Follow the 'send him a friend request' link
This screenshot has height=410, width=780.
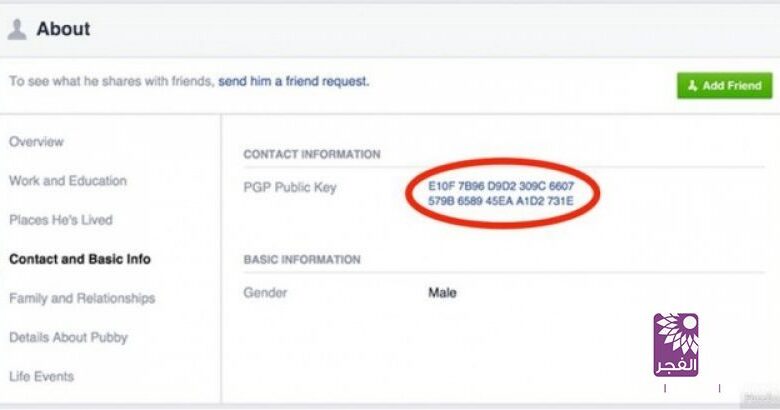(294, 81)
